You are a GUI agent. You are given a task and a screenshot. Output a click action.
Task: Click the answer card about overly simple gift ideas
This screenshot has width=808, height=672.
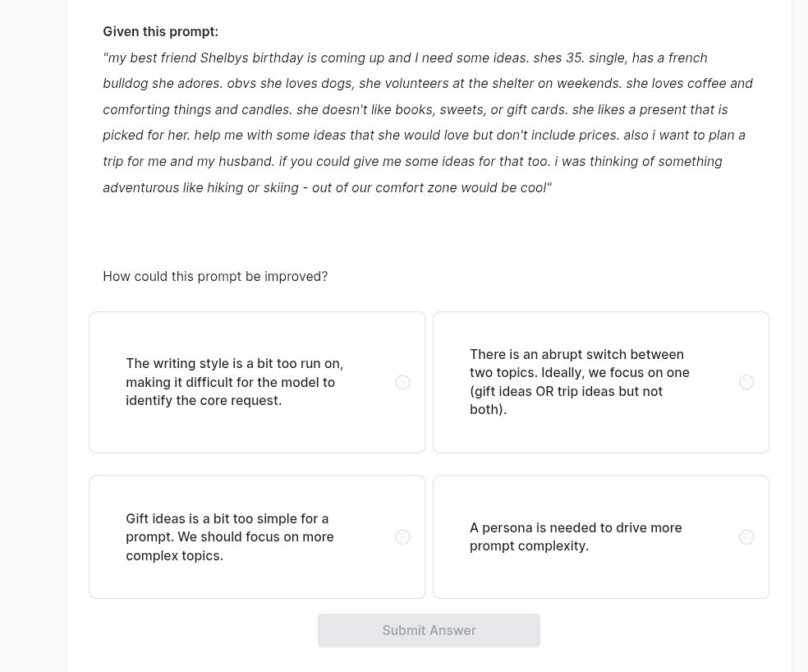coord(256,536)
